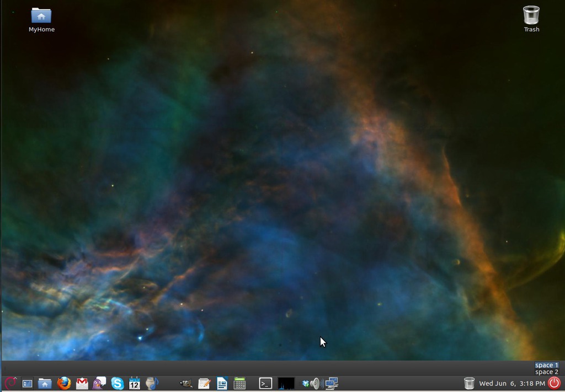Click the MyHome label text on desktop

[x=41, y=30]
